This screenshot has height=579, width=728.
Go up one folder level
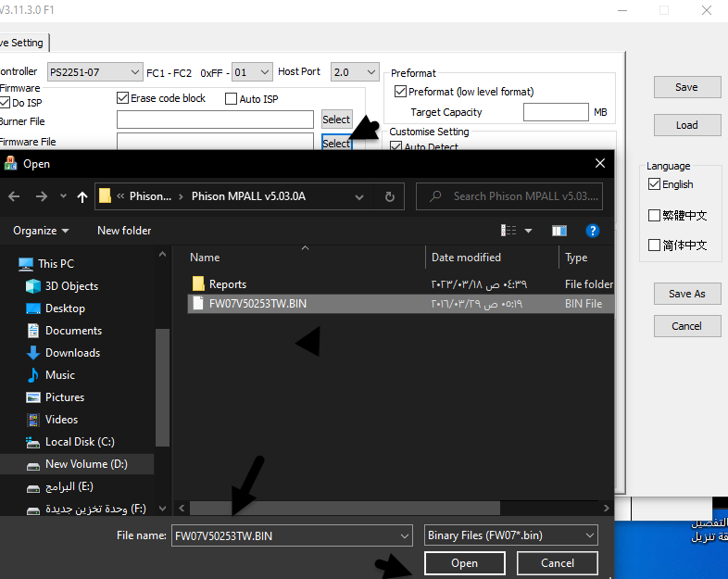coord(82,197)
